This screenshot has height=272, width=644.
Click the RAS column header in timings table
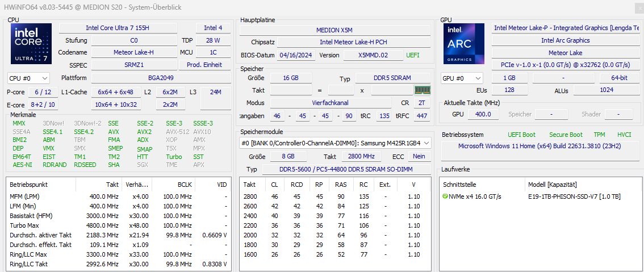click(x=341, y=185)
